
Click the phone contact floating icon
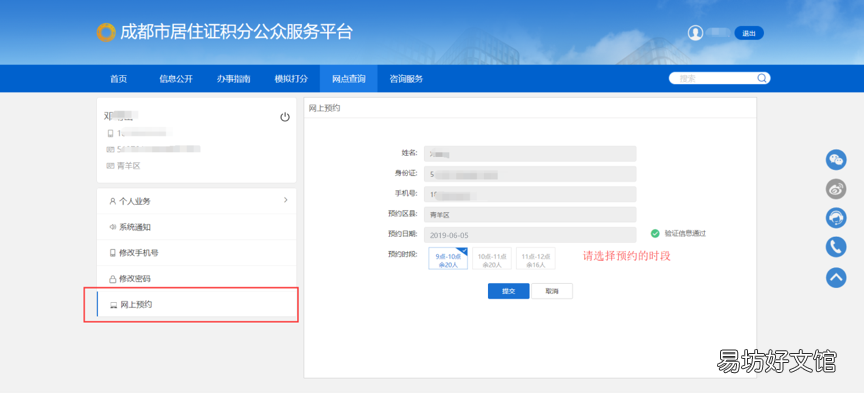coord(836,246)
